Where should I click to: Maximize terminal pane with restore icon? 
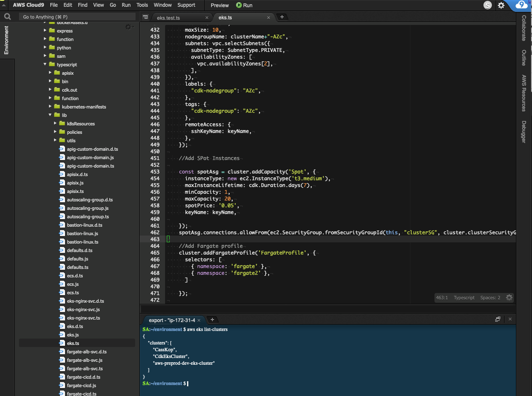[x=498, y=320]
